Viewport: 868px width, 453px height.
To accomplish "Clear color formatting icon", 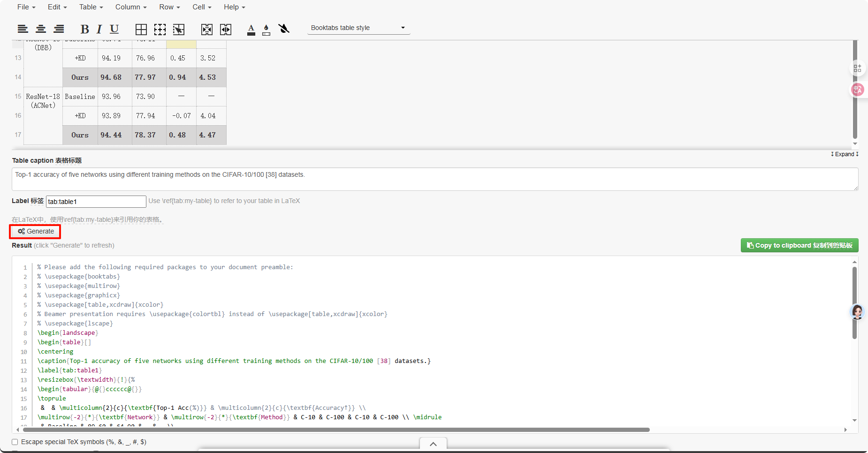I will [284, 29].
